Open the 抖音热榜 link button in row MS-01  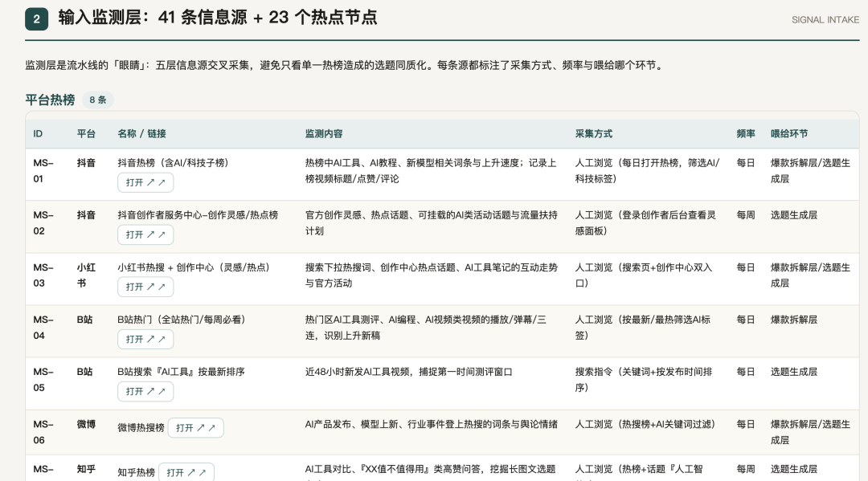point(145,182)
